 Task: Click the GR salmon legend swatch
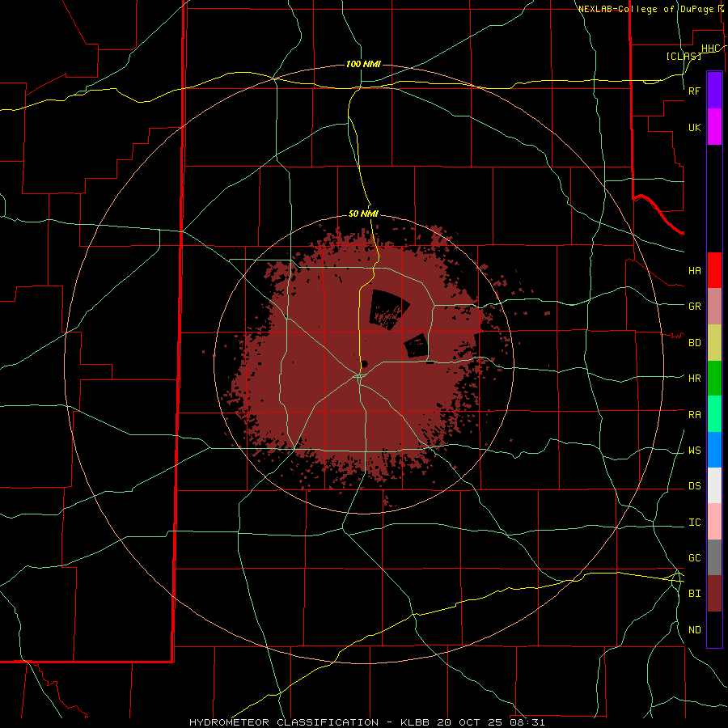pyautogui.click(x=714, y=306)
